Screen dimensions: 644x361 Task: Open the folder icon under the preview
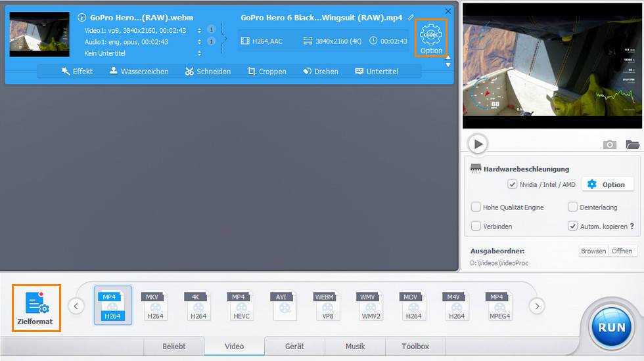(x=632, y=144)
